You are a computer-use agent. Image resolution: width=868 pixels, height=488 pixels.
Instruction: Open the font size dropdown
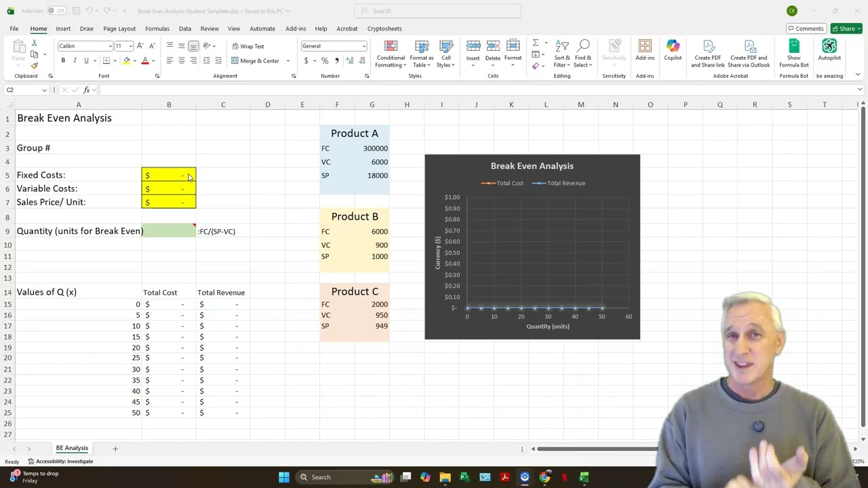click(130, 46)
